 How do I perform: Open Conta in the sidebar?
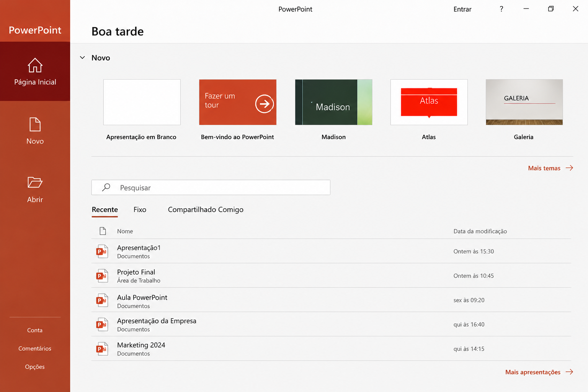pyautogui.click(x=35, y=330)
